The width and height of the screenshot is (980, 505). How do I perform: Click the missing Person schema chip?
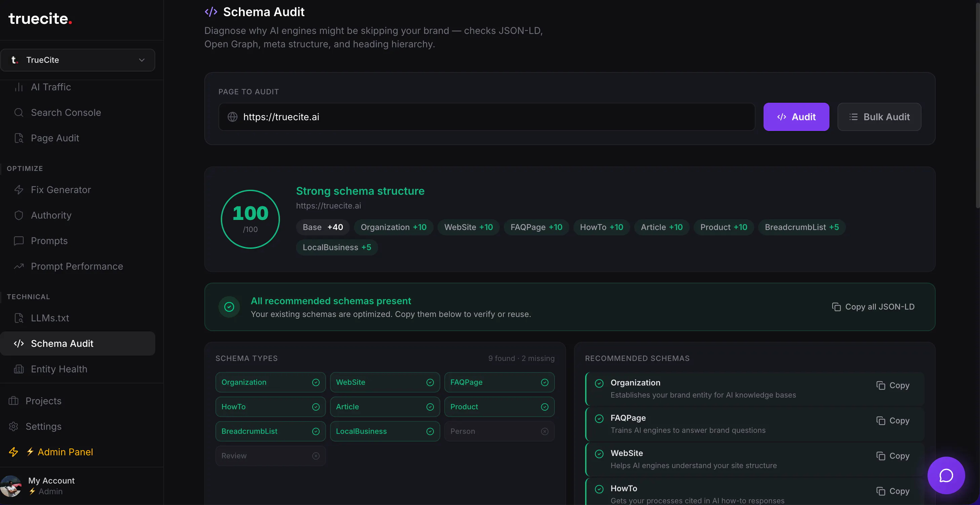[x=499, y=431]
